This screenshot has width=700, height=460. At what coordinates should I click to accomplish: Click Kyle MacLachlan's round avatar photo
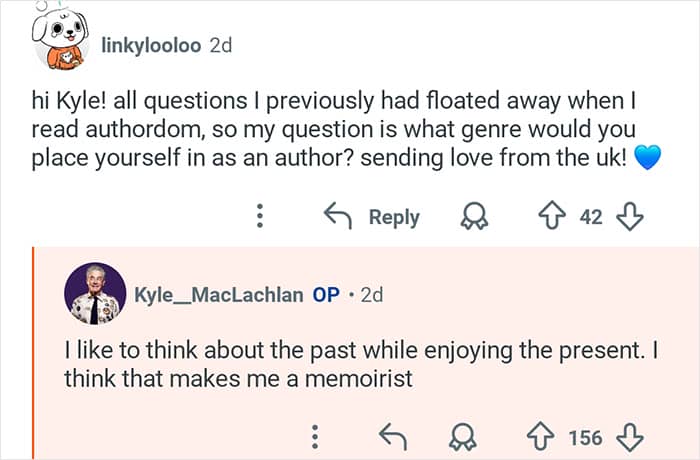click(95, 294)
